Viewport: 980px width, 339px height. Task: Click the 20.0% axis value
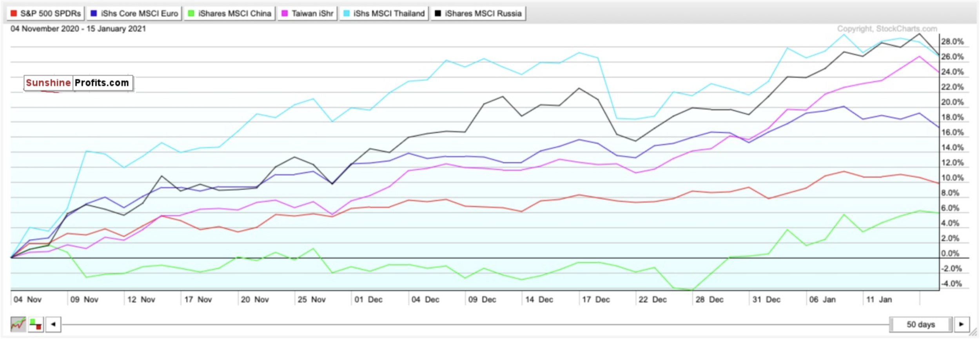point(952,102)
